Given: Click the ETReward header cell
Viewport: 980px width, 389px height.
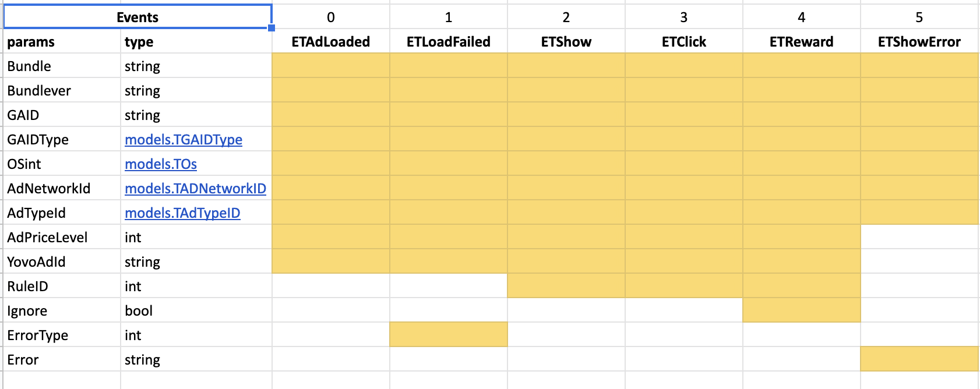Looking at the screenshot, I should (x=802, y=42).
